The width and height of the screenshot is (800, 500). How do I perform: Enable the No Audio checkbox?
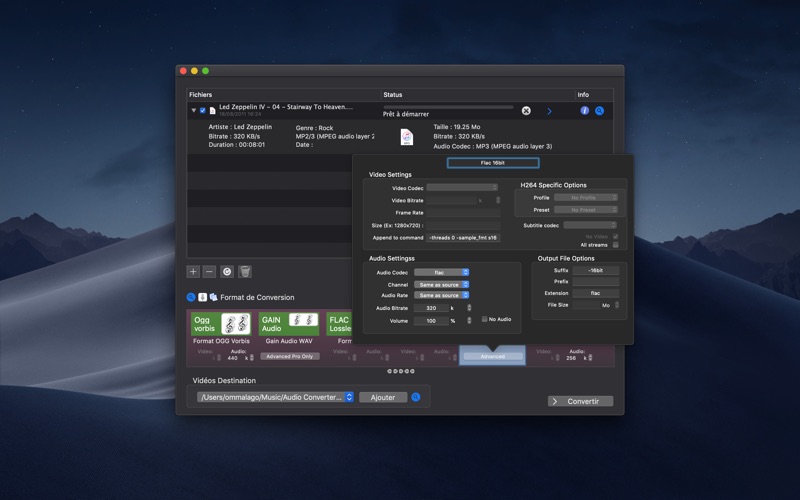point(484,319)
